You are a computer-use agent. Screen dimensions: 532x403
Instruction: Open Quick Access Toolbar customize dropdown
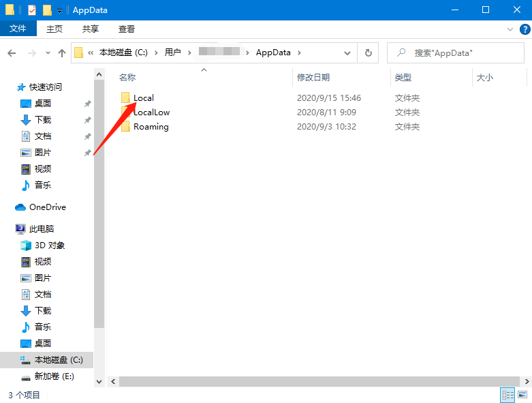(59, 11)
